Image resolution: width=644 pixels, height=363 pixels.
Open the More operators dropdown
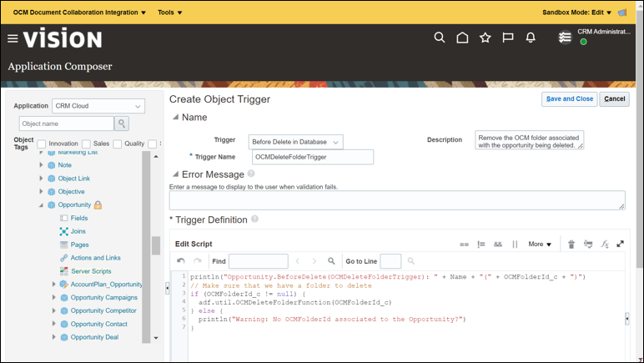click(x=540, y=244)
